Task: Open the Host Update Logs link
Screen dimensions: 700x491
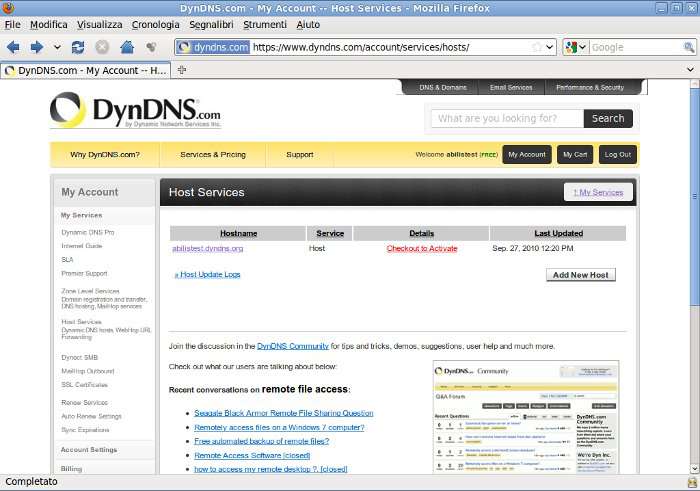Action: pyautogui.click(x=207, y=274)
